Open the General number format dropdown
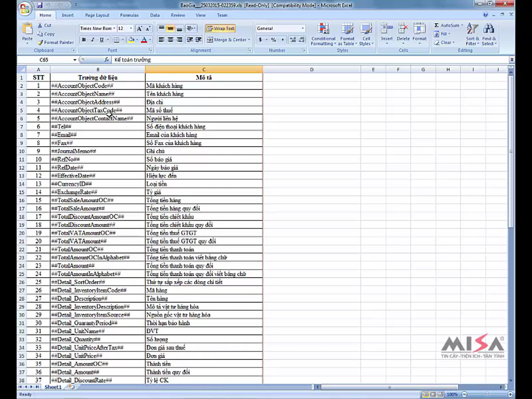The image size is (532, 399). [x=303, y=29]
